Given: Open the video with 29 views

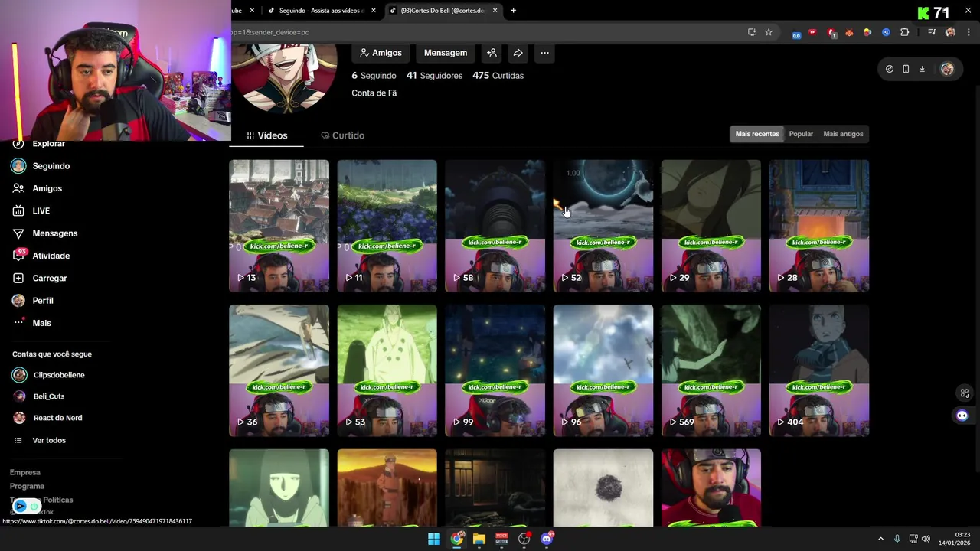Looking at the screenshot, I should pyautogui.click(x=711, y=226).
